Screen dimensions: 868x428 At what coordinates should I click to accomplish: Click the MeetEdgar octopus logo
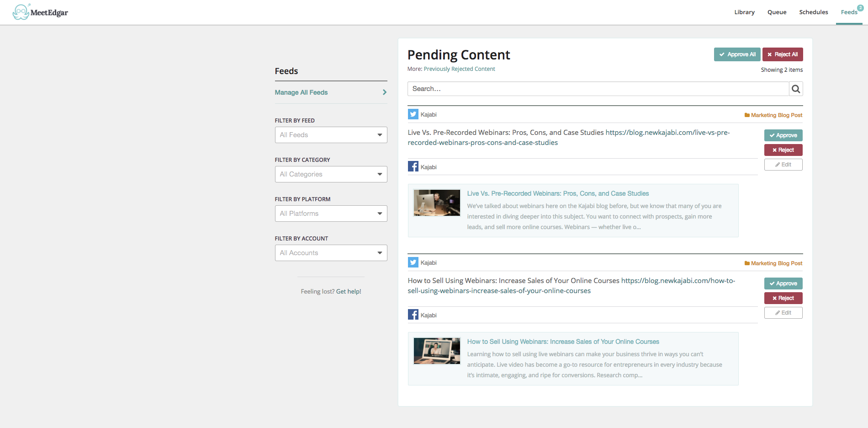click(x=40, y=12)
